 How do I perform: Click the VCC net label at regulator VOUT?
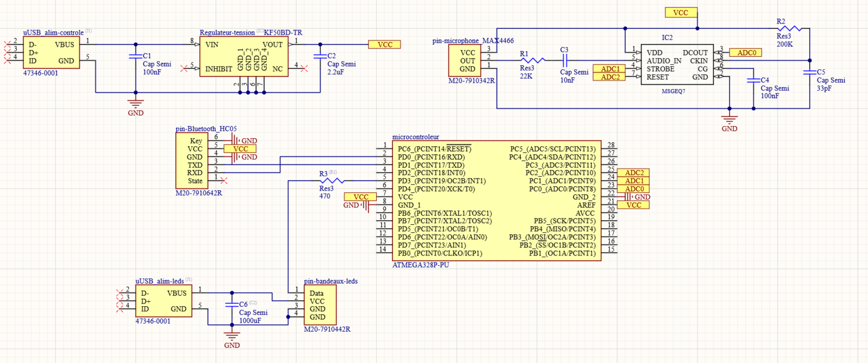coord(384,45)
